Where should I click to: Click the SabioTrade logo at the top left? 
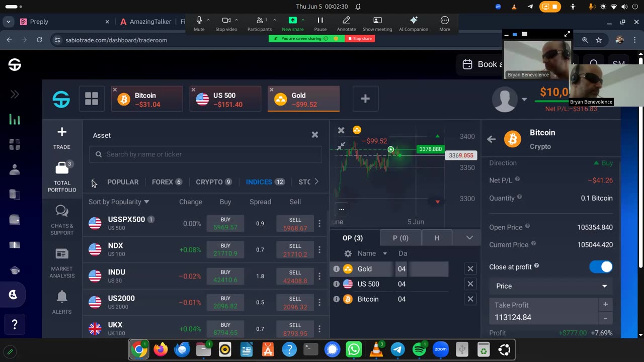tap(15, 65)
